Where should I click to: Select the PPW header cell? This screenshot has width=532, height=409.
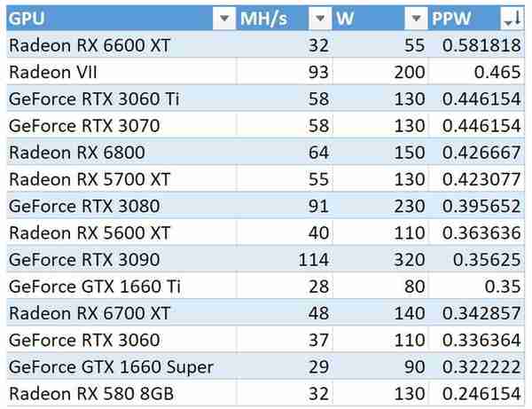(476, 19)
